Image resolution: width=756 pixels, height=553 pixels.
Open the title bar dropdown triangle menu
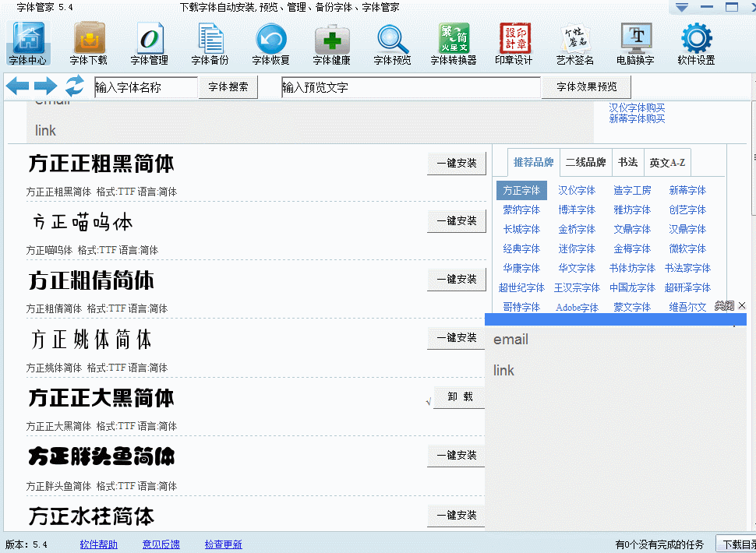coord(681,8)
